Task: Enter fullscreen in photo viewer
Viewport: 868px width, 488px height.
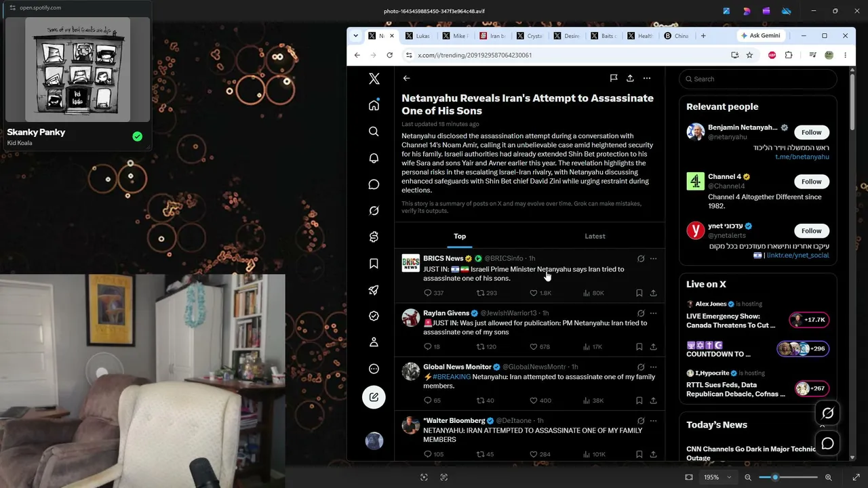Action: 856,477
